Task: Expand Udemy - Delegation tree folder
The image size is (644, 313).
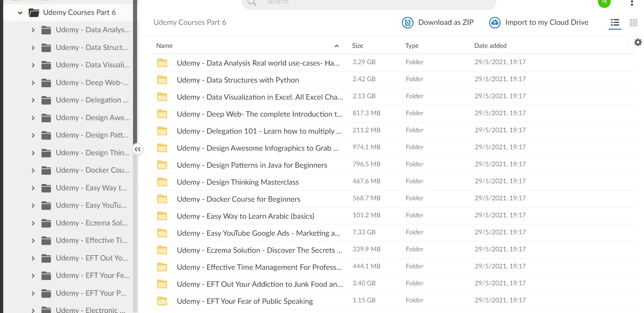Action: (33, 100)
